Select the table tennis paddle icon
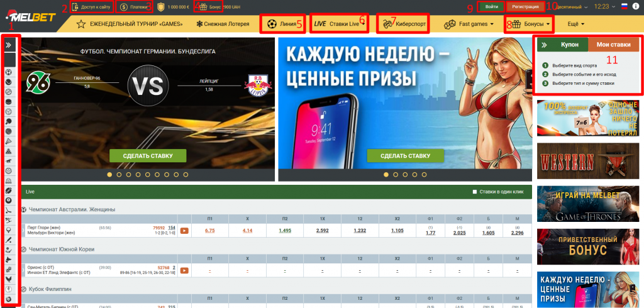Image resolution: width=644 pixels, height=308 pixels. (8, 121)
